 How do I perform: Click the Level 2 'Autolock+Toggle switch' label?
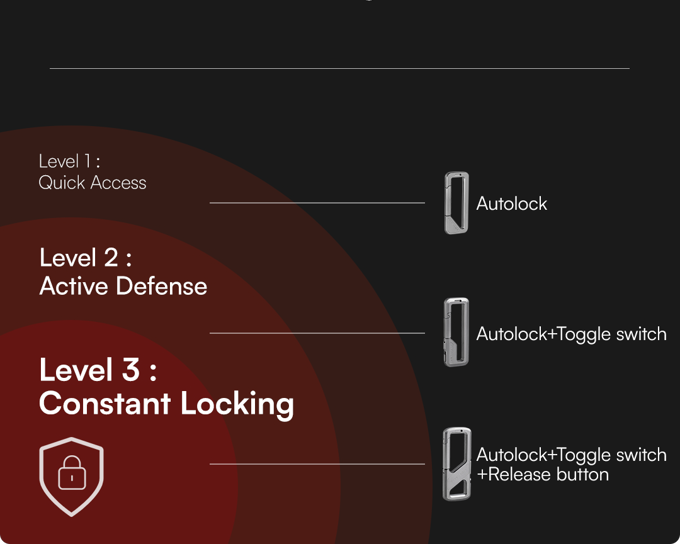pyautogui.click(x=571, y=334)
